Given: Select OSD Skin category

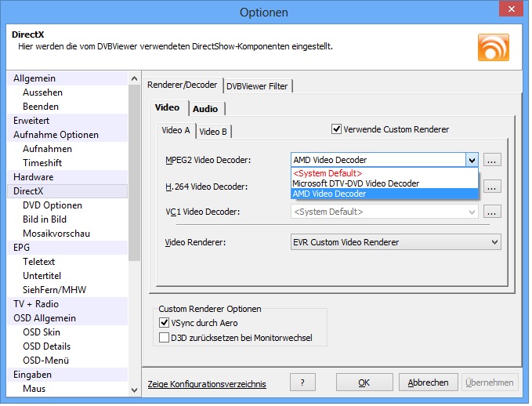Looking at the screenshot, I should coord(68,332).
